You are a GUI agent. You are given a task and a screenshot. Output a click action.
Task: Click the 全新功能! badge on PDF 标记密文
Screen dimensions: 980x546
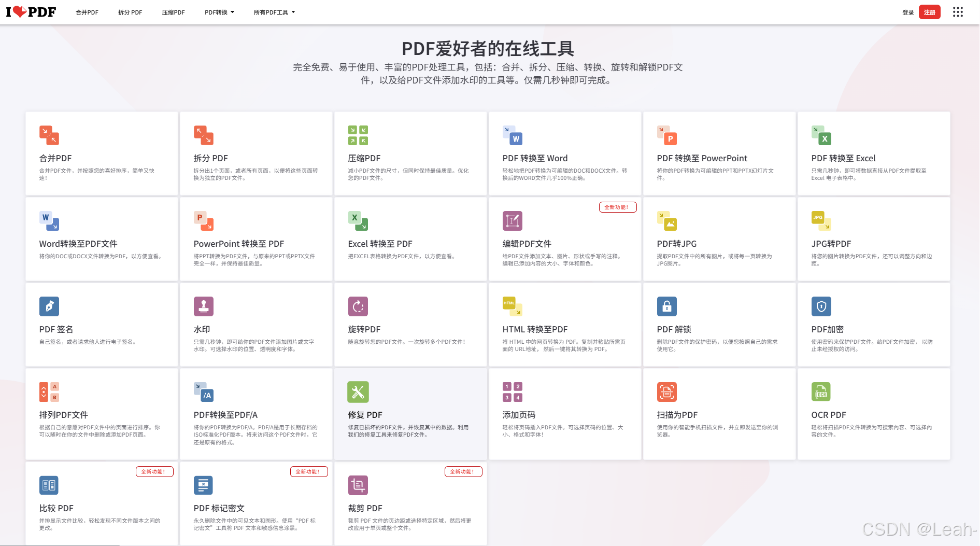coord(309,471)
